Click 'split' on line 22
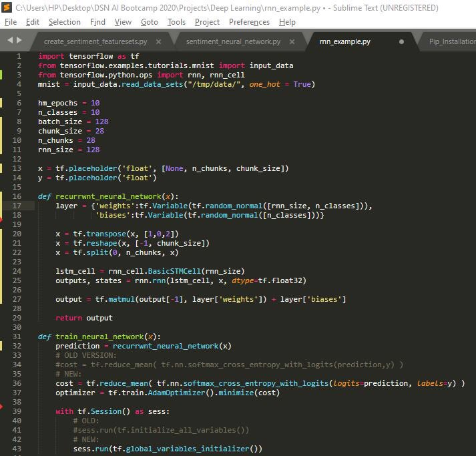This screenshot has width=476, height=456. tap(97, 252)
